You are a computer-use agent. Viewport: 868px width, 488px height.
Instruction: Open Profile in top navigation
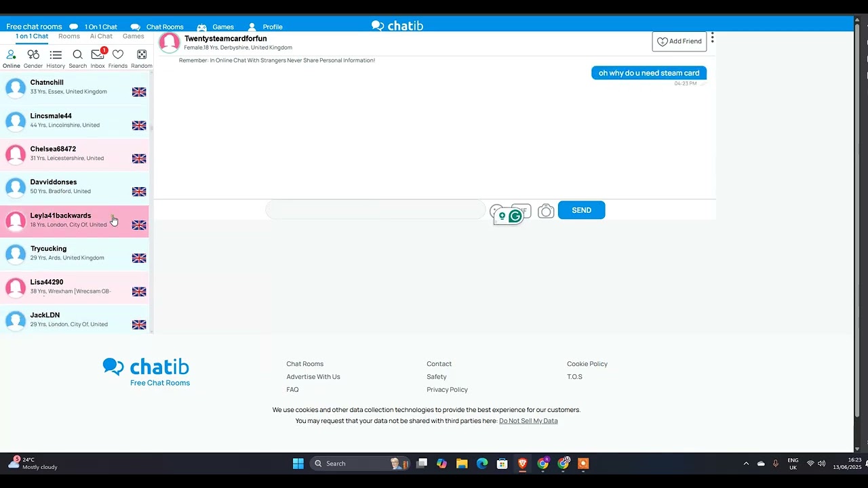[x=265, y=27]
